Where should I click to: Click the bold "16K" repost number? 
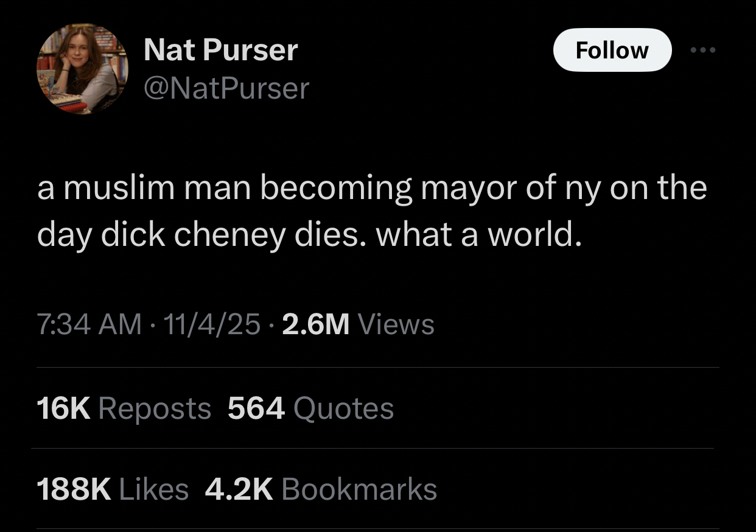(63, 408)
